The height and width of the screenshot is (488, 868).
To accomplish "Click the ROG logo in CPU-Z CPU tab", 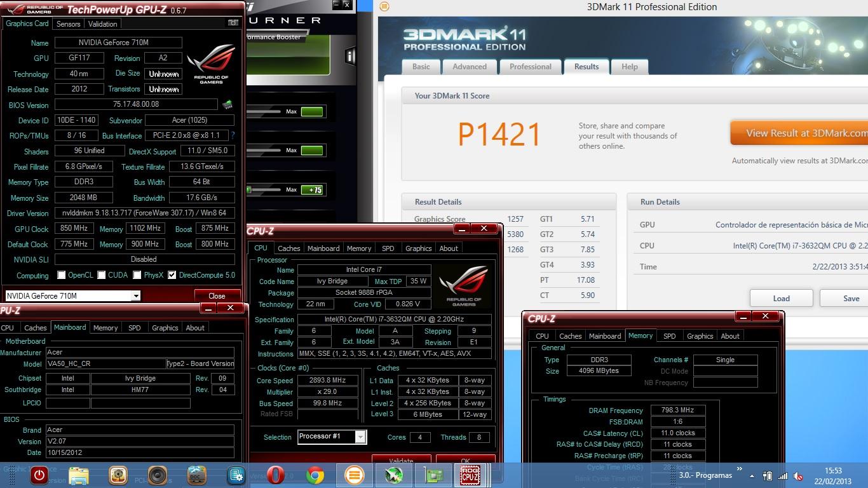I will (464, 285).
